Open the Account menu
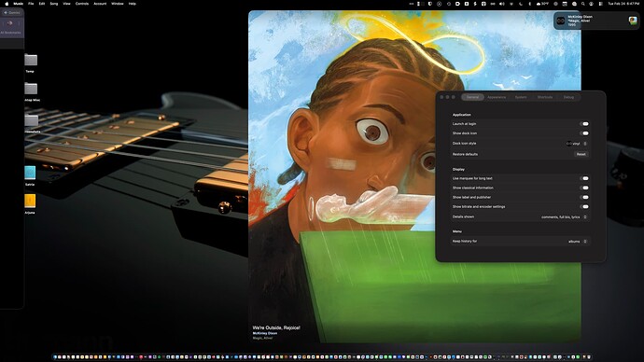The height and width of the screenshot is (362, 644). pos(100,4)
